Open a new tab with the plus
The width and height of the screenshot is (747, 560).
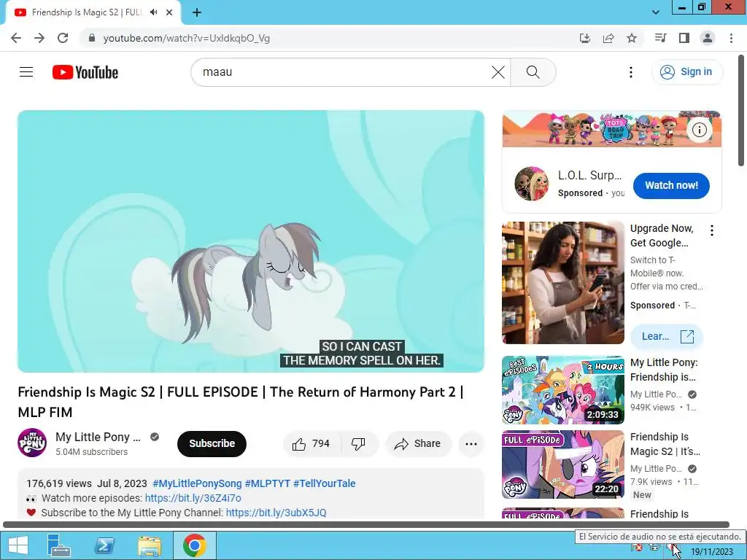[x=197, y=12]
